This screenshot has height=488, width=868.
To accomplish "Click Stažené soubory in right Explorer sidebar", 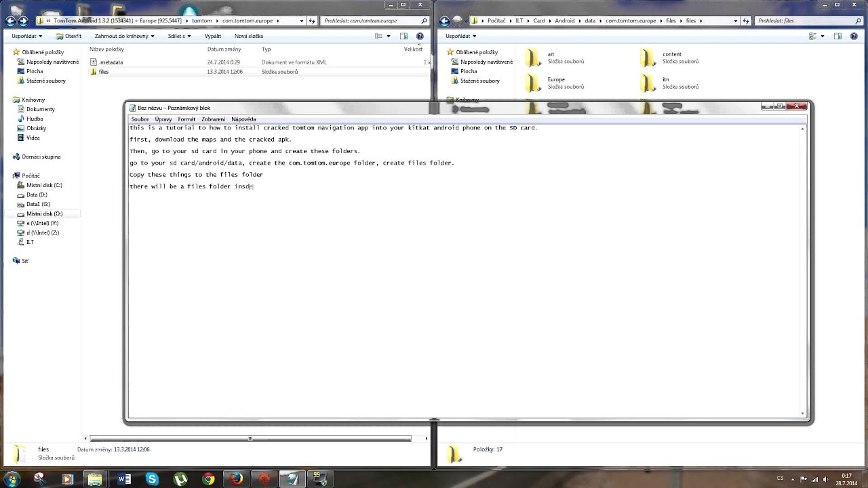I will click(x=480, y=81).
